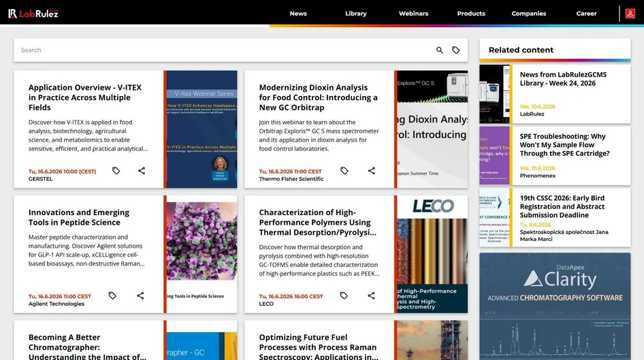Click the Related content heading
644x360 pixels.
click(521, 50)
